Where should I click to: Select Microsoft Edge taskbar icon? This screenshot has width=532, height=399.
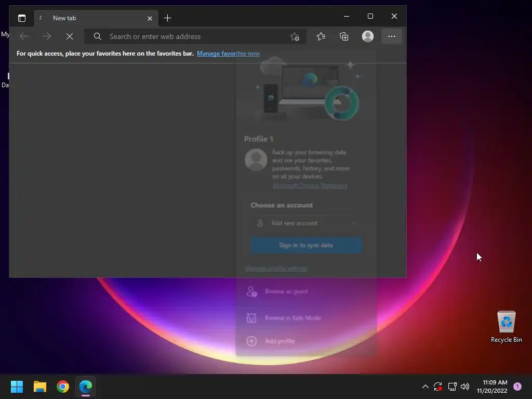pos(86,387)
